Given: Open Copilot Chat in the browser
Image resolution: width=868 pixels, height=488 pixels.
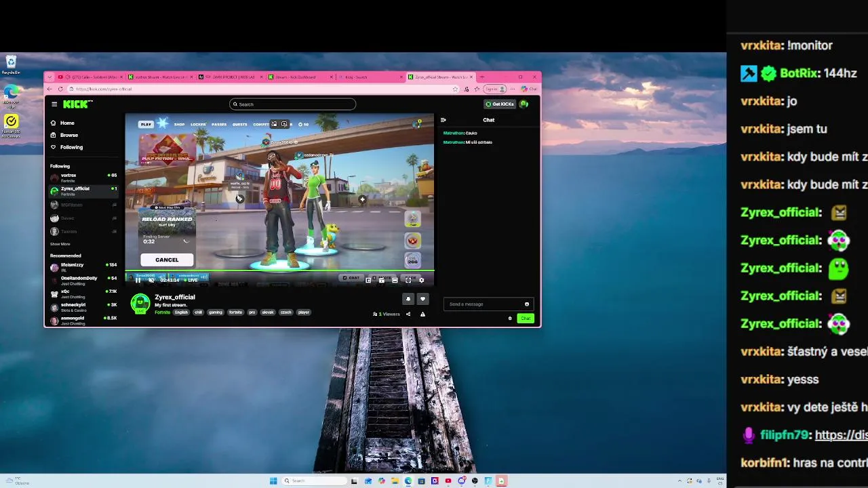Looking at the screenshot, I should 529,89.
